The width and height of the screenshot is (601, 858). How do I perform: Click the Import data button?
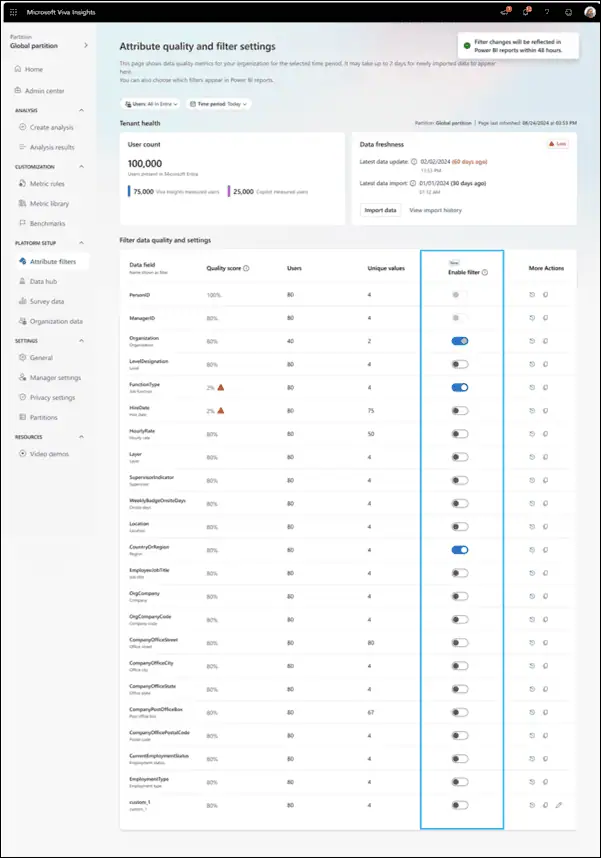(x=380, y=210)
